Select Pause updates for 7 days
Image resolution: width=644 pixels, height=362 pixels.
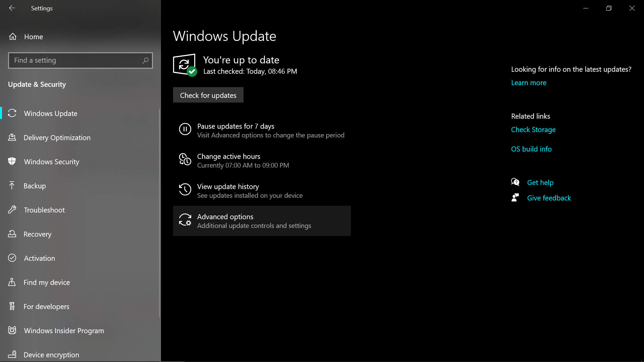(x=262, y=130)
